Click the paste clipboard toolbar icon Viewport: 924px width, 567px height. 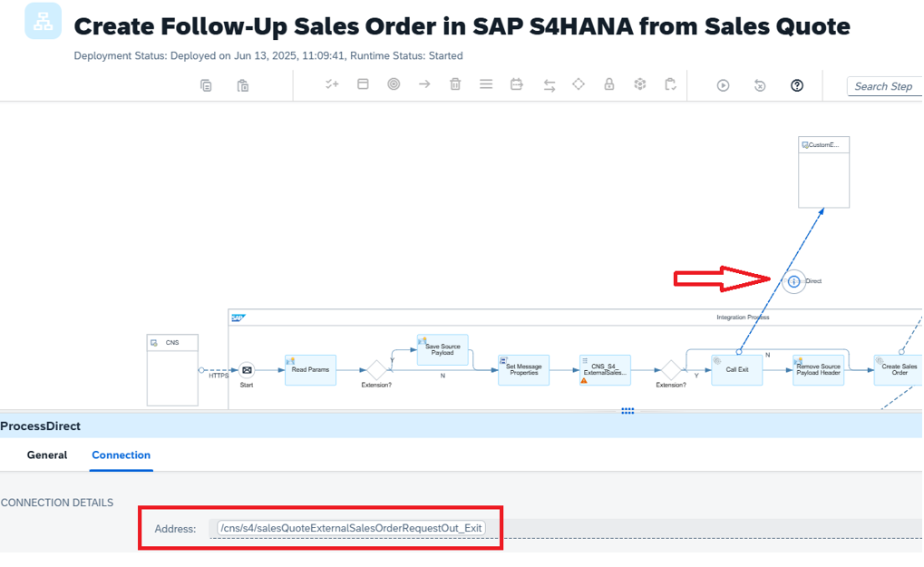[243, 86]
